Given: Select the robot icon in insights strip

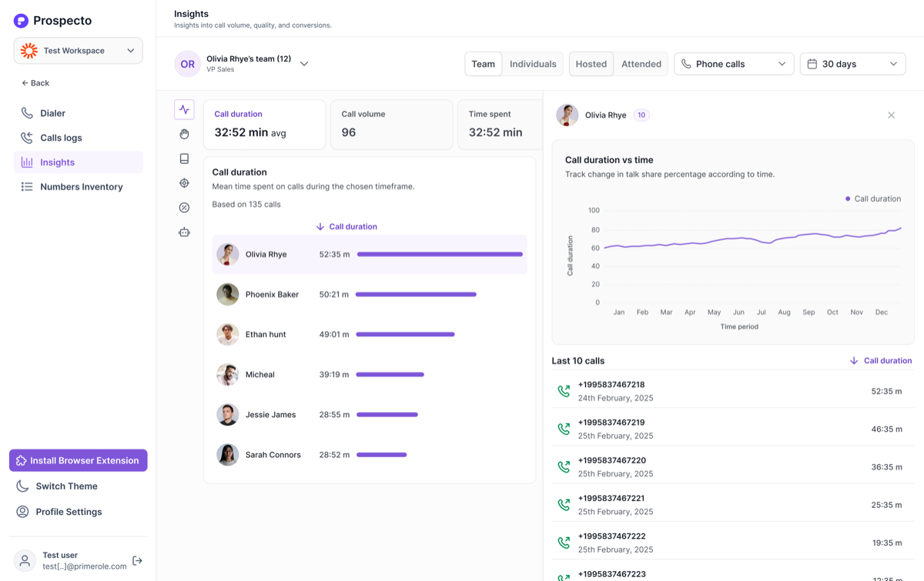Looking at the screenshot, I should (184, 232).
